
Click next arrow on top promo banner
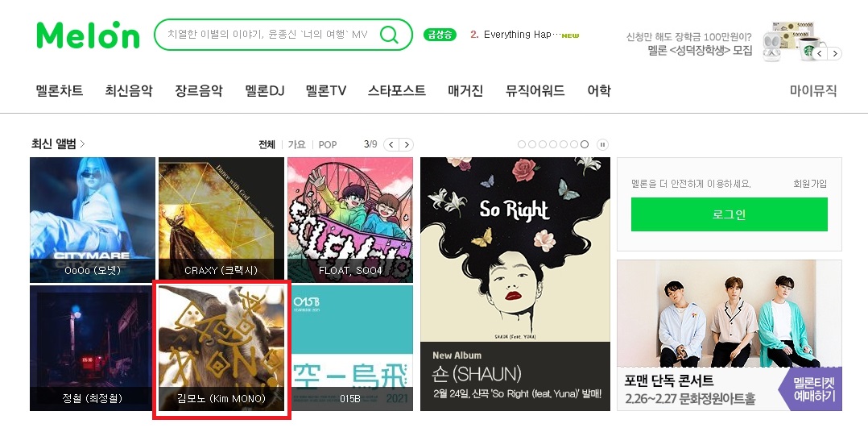(835, 54)
